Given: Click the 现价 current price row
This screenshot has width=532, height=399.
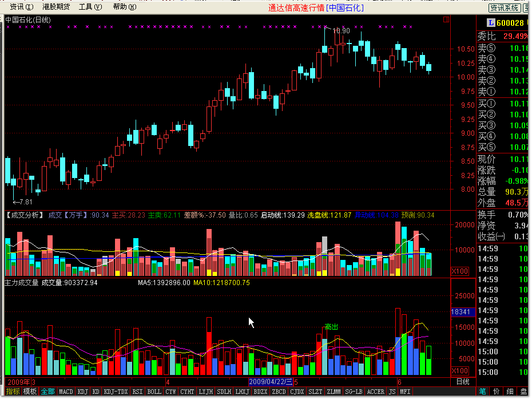Looking at the screenshot, I should pyautogui.click(x=503, y=159).
